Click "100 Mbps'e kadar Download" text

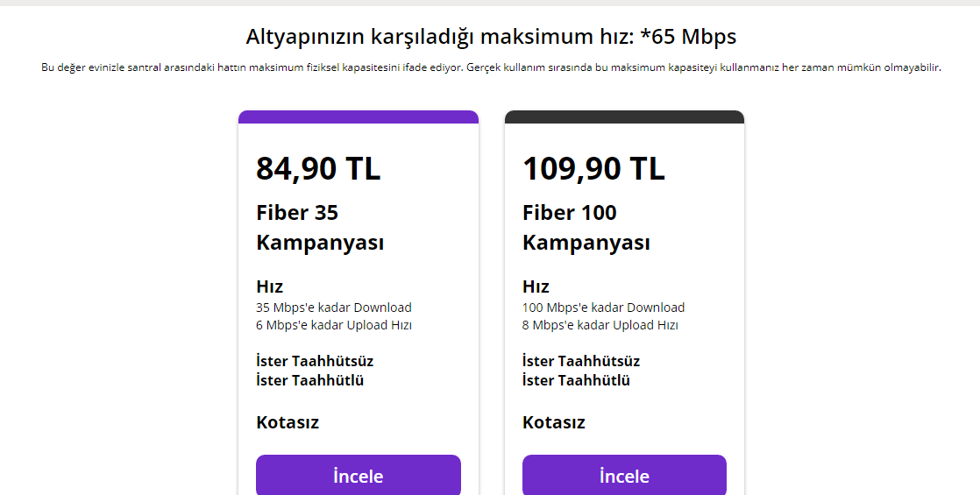pyautogui.click(x=603, y=308)
